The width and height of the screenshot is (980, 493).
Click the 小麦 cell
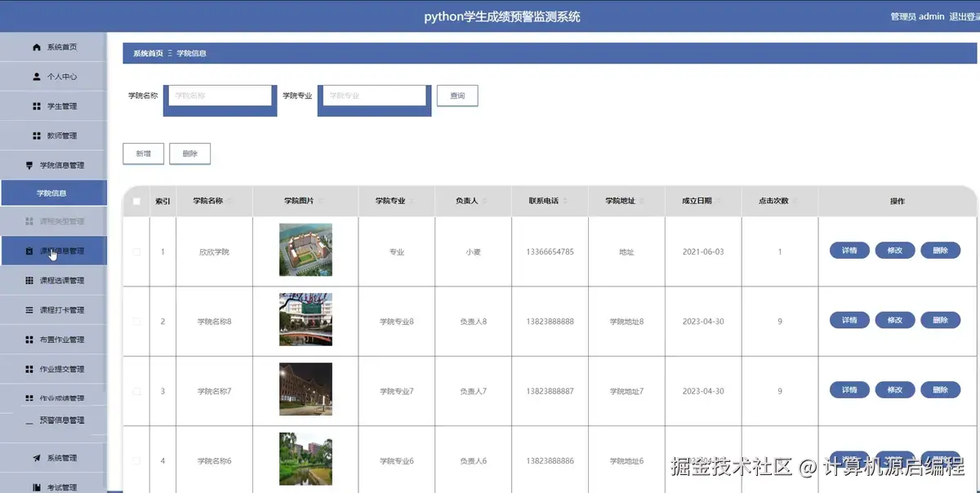coord(474,252)
